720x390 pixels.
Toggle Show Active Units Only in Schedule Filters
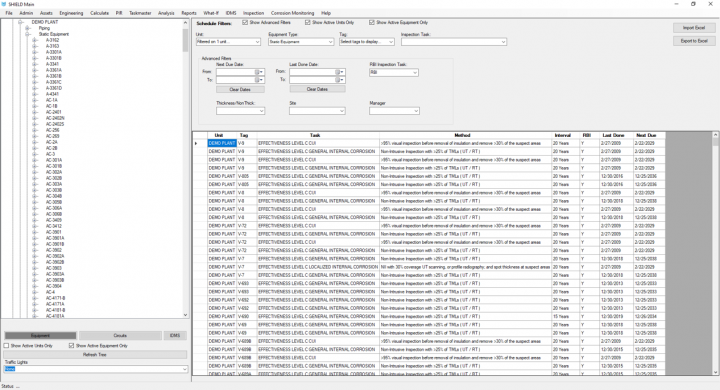tap(308, 23)
